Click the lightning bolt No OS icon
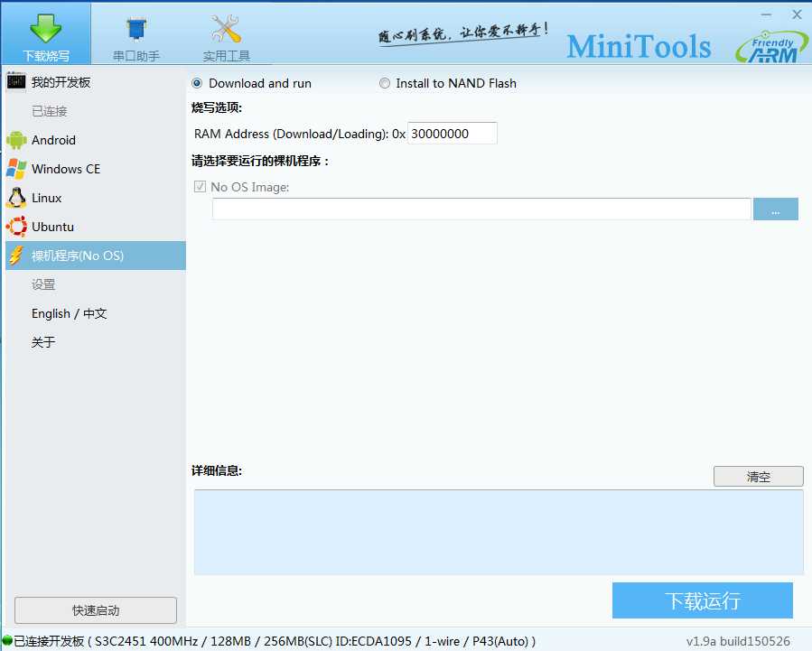The height and width of the screenshot is (651, 812). (16, 256)
